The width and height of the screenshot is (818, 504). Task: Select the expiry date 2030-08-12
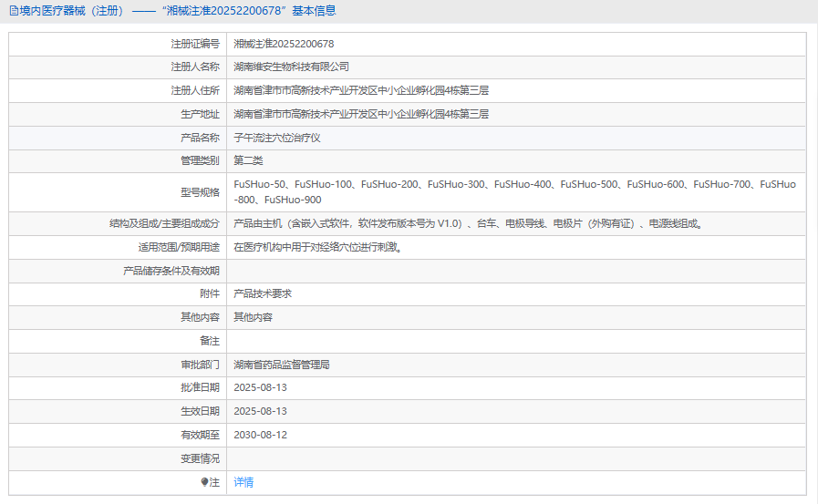(260, 435)
